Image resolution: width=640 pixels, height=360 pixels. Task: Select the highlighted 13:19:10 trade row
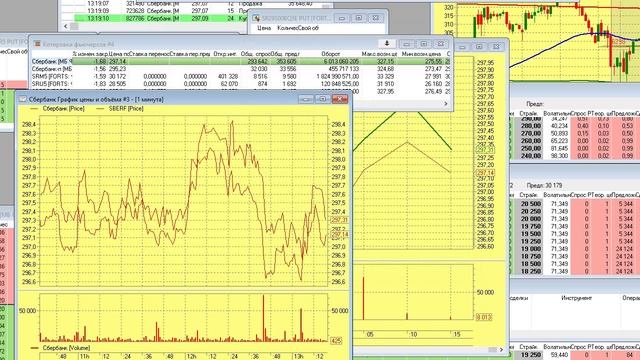click(161, 18)
